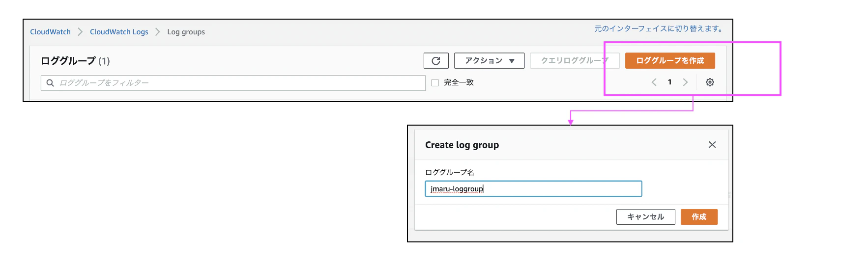868x263 pixels.
Task: Click the ロググループ (1) heading
Action: (75, 61)
